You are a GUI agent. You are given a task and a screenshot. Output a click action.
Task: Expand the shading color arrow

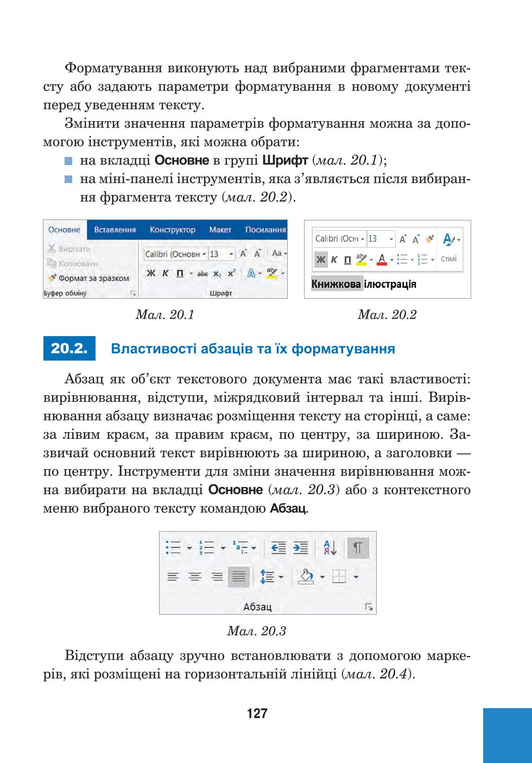coord(322,577)
